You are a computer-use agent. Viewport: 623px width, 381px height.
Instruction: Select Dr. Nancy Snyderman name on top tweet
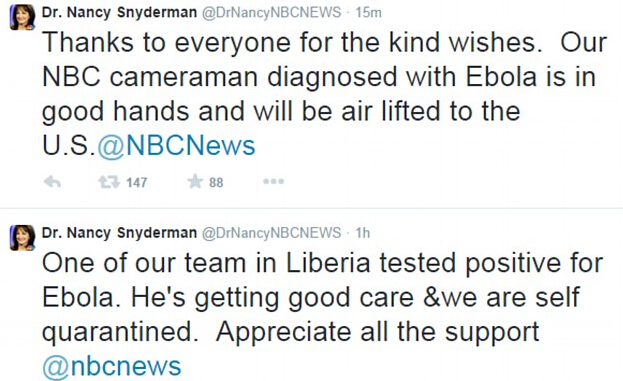[119, 13]
